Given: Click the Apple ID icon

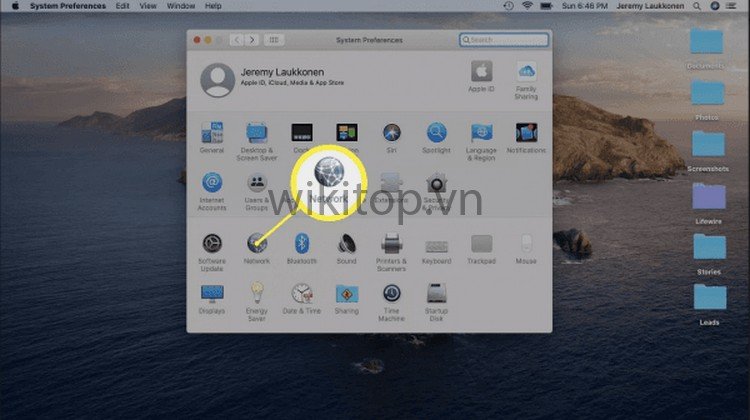Looking at the screenshot, I should 481,72.
